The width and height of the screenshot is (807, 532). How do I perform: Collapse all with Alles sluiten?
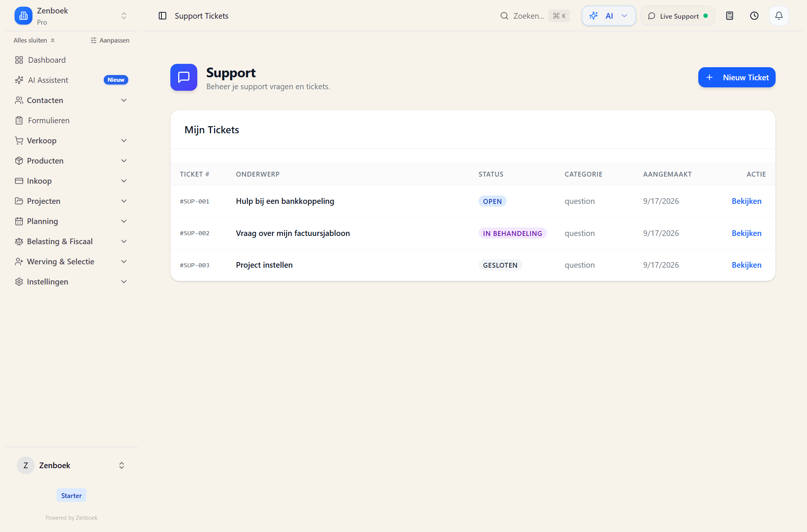click(x=34, y=40)
